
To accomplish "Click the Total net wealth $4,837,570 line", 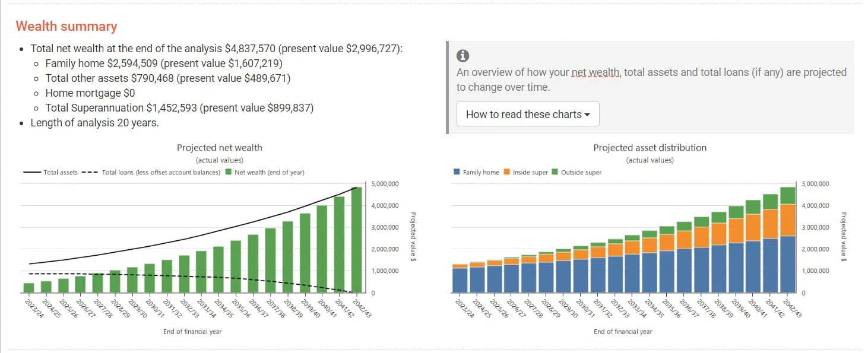I will [217, 48].
